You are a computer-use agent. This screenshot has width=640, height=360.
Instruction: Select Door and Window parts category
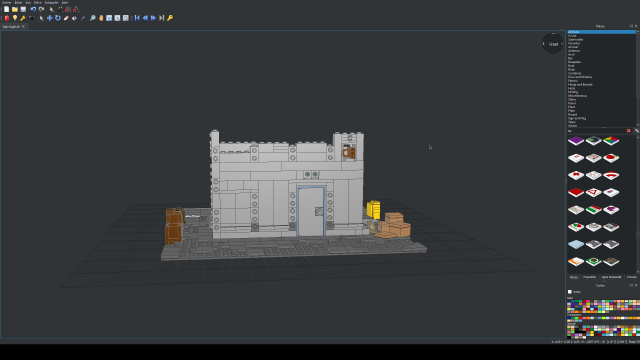(x=580, y=77)
